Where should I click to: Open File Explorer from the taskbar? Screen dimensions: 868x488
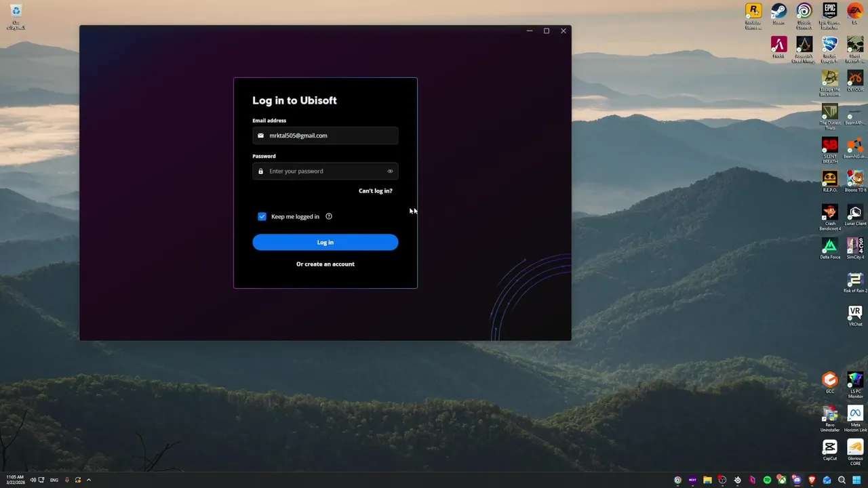pos(707,480)
